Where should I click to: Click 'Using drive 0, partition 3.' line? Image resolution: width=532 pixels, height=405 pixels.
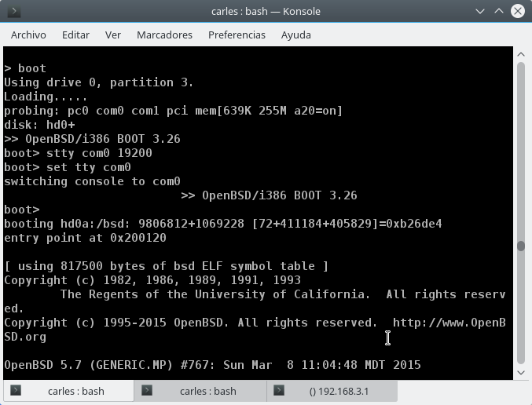(99, 82)
